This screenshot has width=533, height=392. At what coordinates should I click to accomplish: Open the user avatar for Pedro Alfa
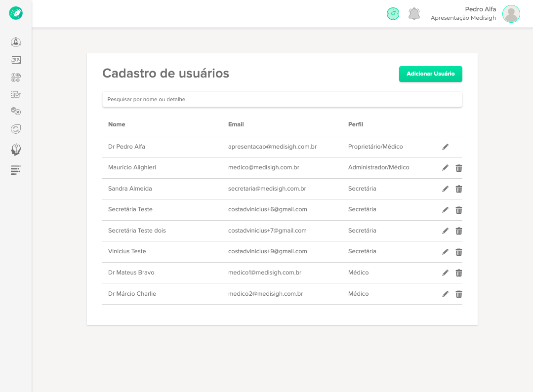[x=511, y=14]
